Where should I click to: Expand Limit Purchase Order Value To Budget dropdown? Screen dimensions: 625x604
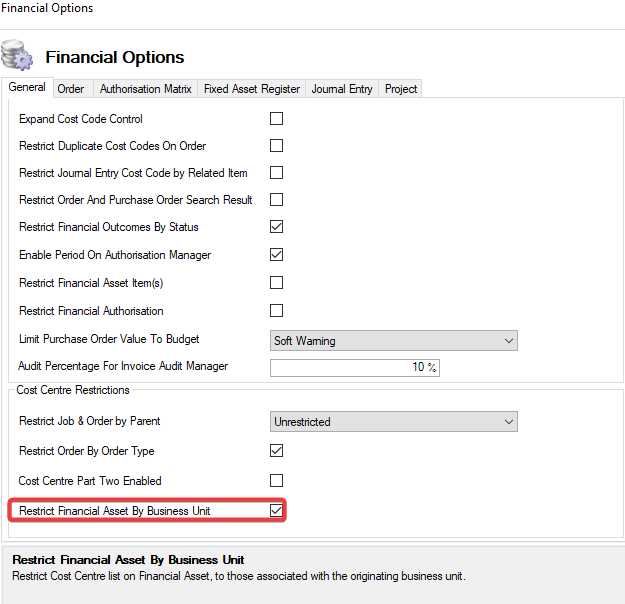click(394, 341)
